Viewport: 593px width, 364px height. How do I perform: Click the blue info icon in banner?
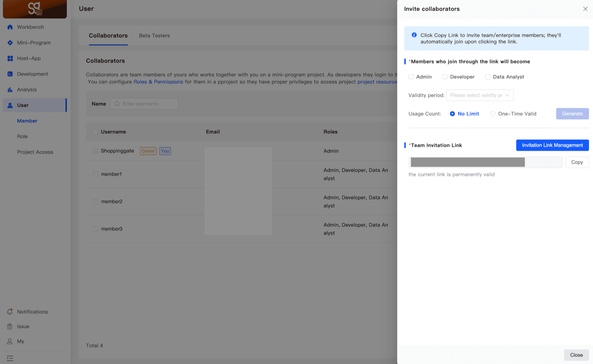414,35
